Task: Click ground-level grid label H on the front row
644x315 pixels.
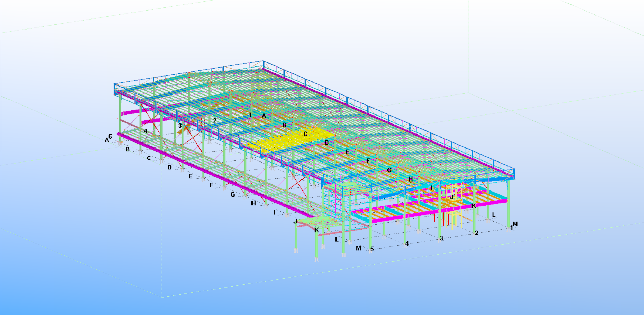Action: [x=253, y=203]
